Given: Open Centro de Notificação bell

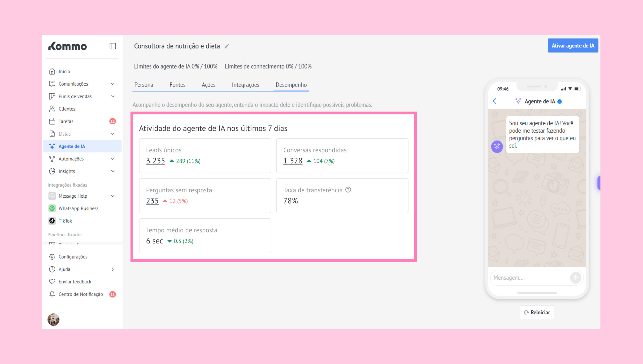Looking at the screenshot, I should tap(81, 294).
